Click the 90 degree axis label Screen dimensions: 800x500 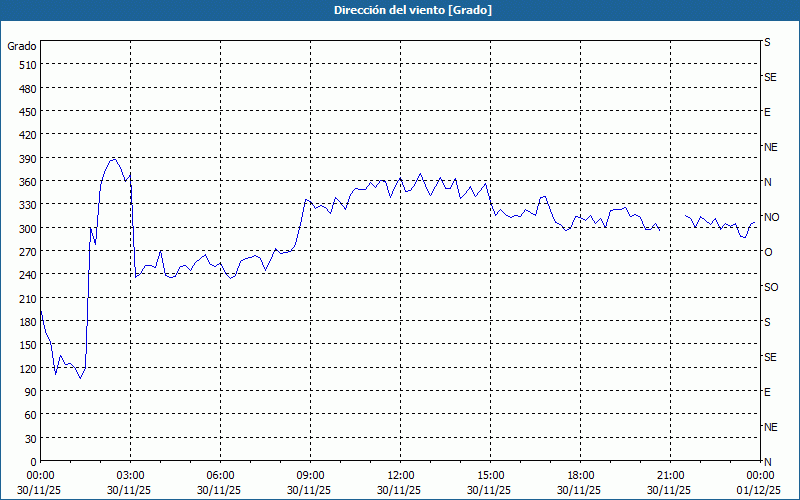click(x=31, y=392)
